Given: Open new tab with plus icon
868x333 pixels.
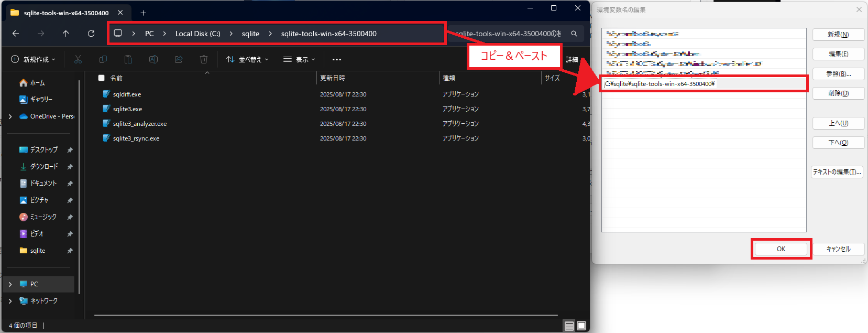Looking at the screenshot, I should pos(143,13).
